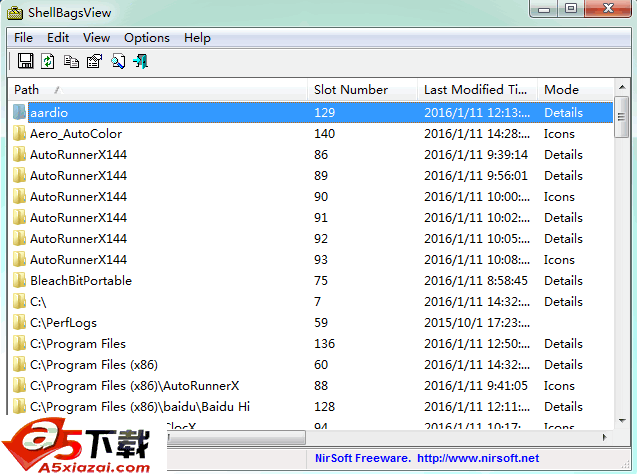This screenshot has width=637, height=474.
Task: Select the aardio row
Action: (311, 112)
